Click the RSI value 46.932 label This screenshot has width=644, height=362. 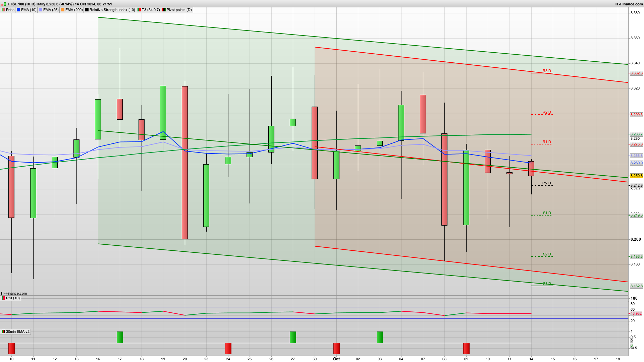coord(636,313)
